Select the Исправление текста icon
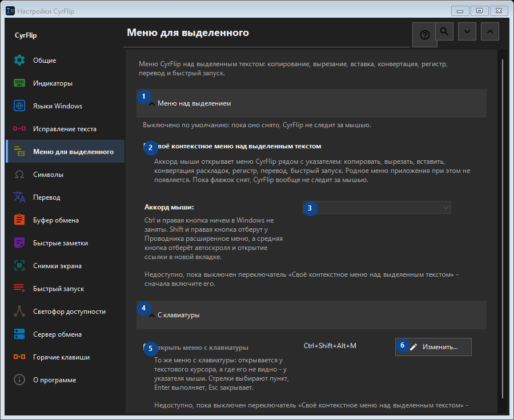514x420 pixels. point(19,129)
